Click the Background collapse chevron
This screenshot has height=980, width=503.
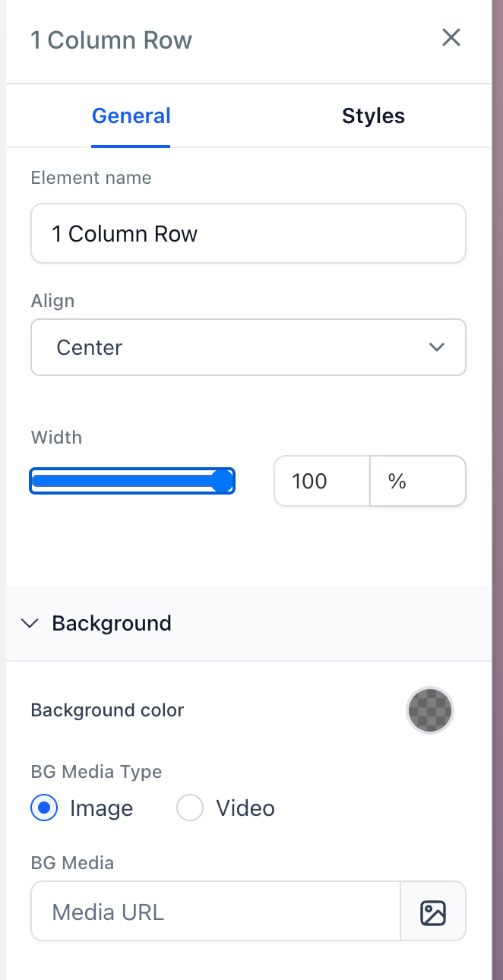point(30,624)
